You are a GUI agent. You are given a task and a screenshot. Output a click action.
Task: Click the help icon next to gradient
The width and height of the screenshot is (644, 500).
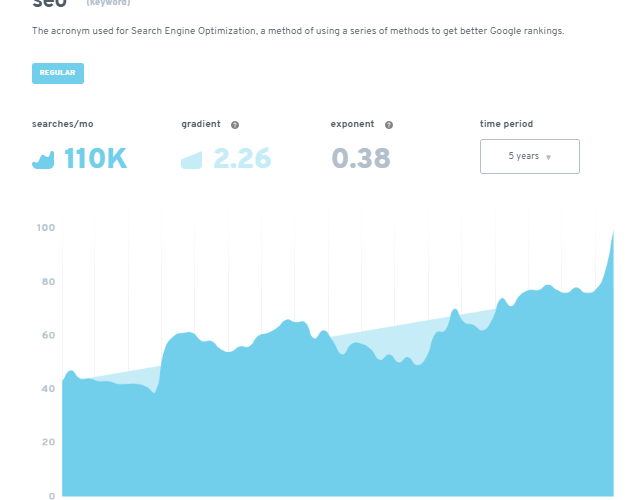point(235,125)
